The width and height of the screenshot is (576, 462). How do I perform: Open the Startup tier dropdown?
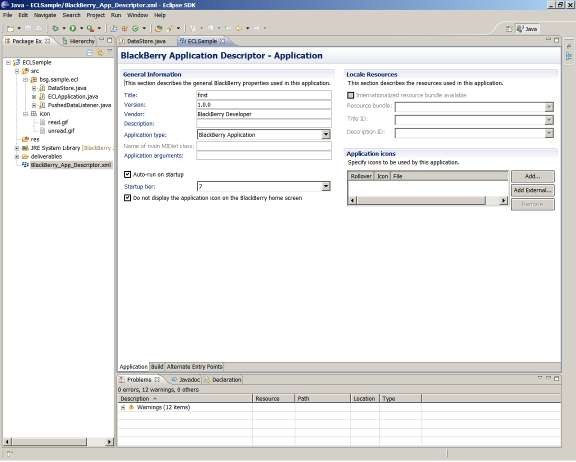click(x=326, y=187)
